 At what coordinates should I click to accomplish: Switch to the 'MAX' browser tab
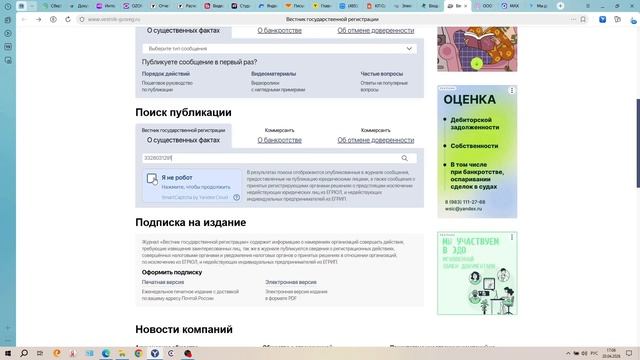(x=510, y=6)
